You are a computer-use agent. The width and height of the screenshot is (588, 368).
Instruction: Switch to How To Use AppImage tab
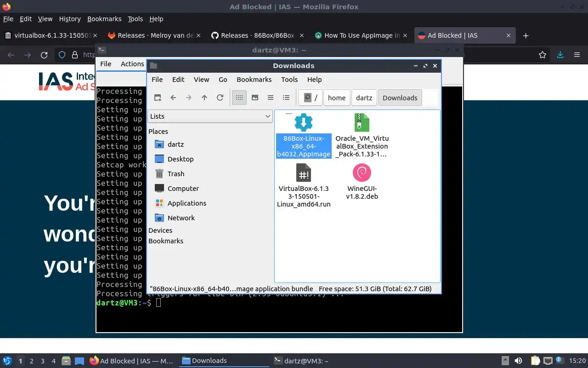362,35
